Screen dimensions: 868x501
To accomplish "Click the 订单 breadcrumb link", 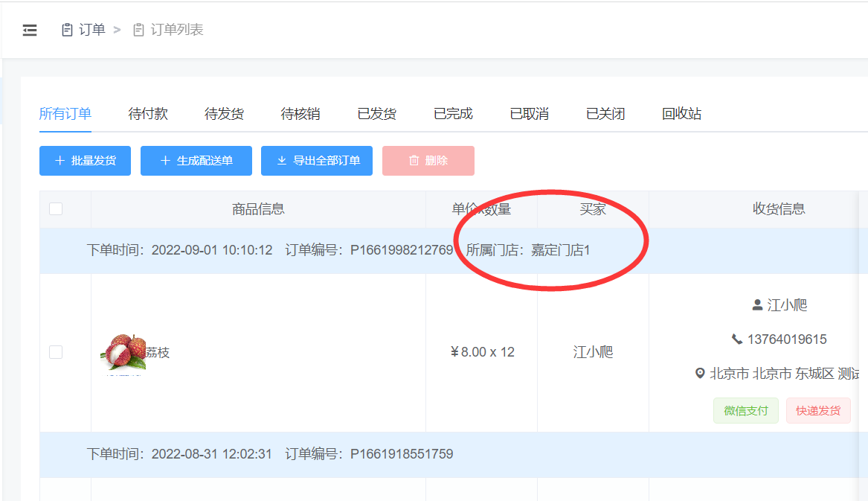I will (x=92, y=31).
